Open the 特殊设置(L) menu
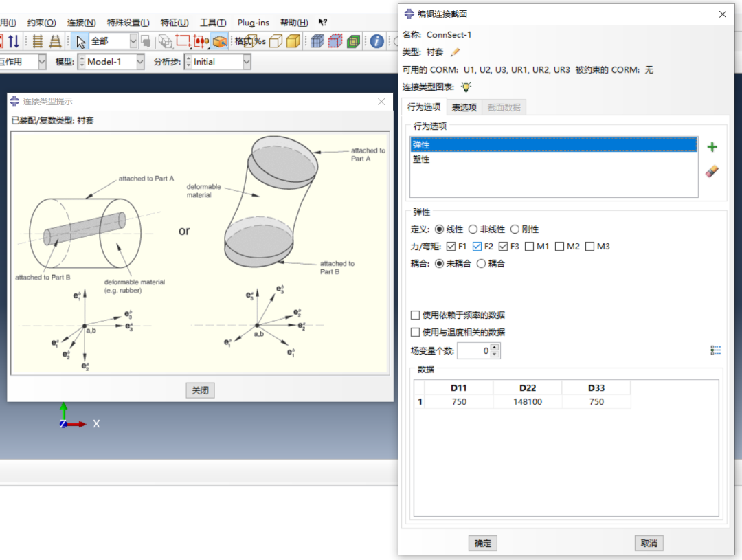 tap(128, 22)
